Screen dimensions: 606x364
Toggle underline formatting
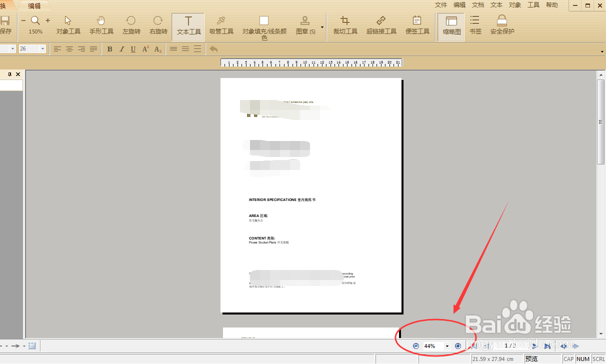click(133, 49)
